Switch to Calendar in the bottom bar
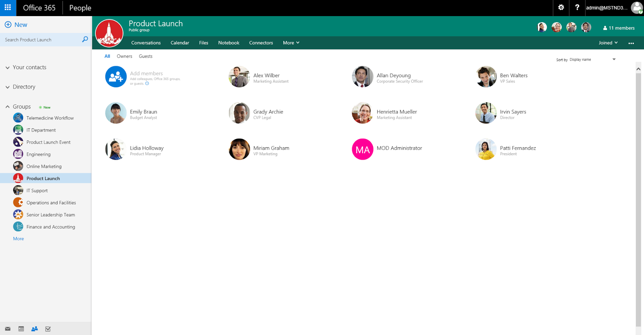644x335 pixels. (x=21, y=329)
